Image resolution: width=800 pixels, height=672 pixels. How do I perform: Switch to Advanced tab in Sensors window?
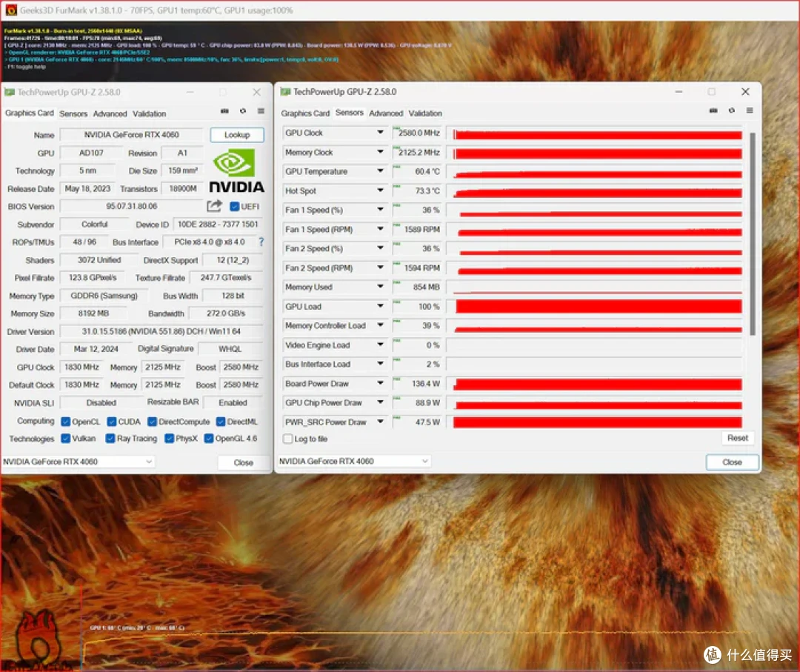coord(386,113)
